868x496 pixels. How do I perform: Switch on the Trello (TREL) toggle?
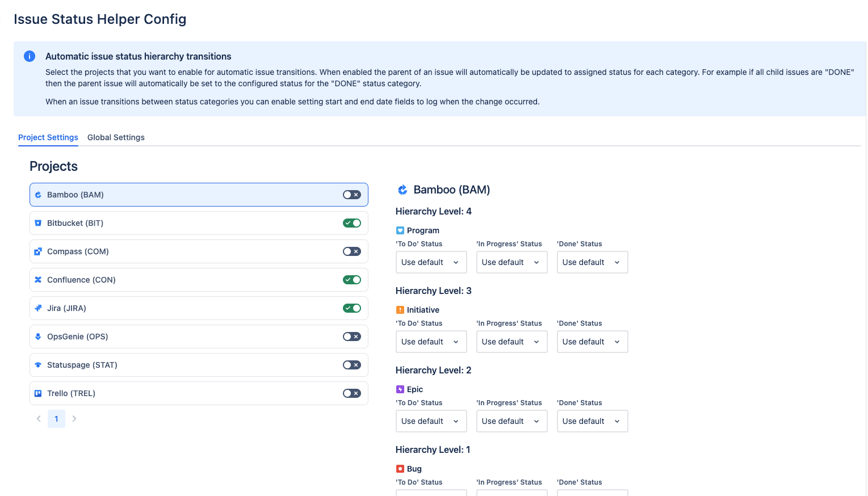pyautogui.click(x=352, y=393)
